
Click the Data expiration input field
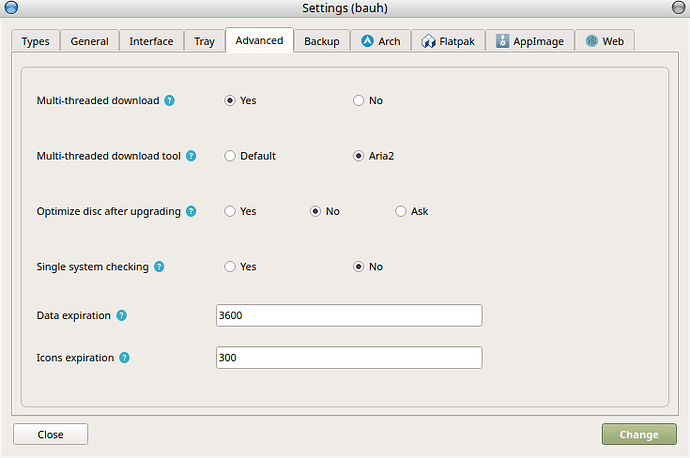point(348,316)
